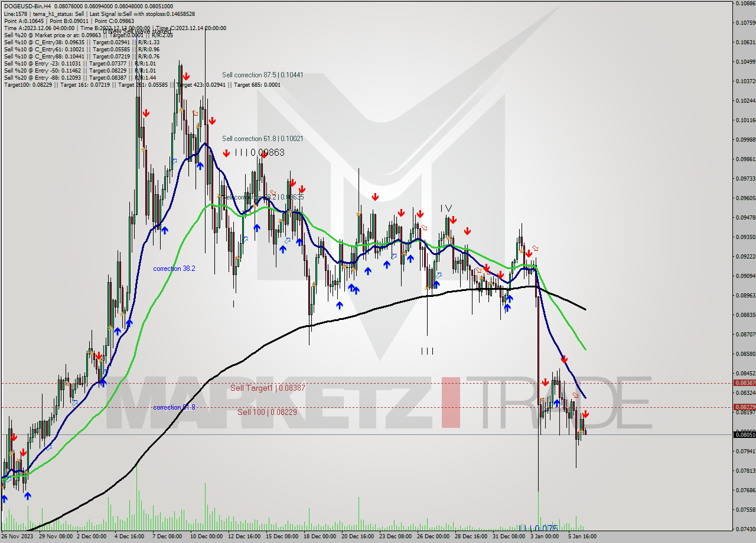Click the 'Sell %10 @ C_Entry38' line
This screenshot has height=543, width=756.
coord(82,42)
